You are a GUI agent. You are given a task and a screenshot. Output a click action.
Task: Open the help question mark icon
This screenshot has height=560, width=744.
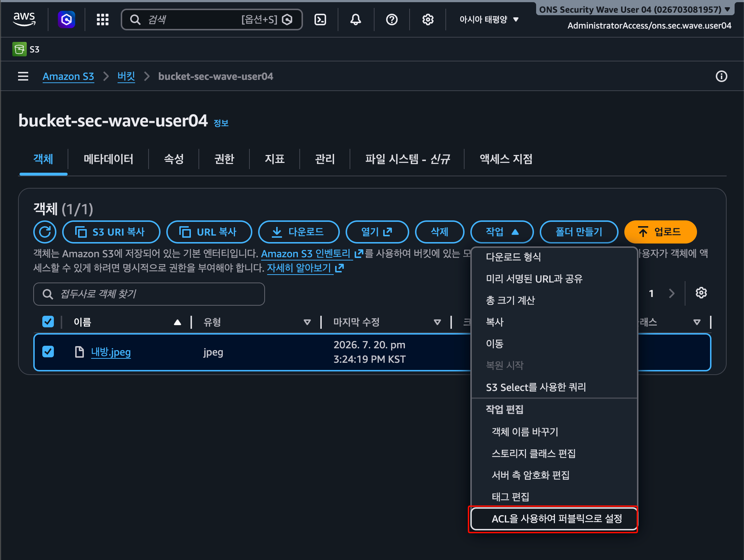[x=392, y=20]
